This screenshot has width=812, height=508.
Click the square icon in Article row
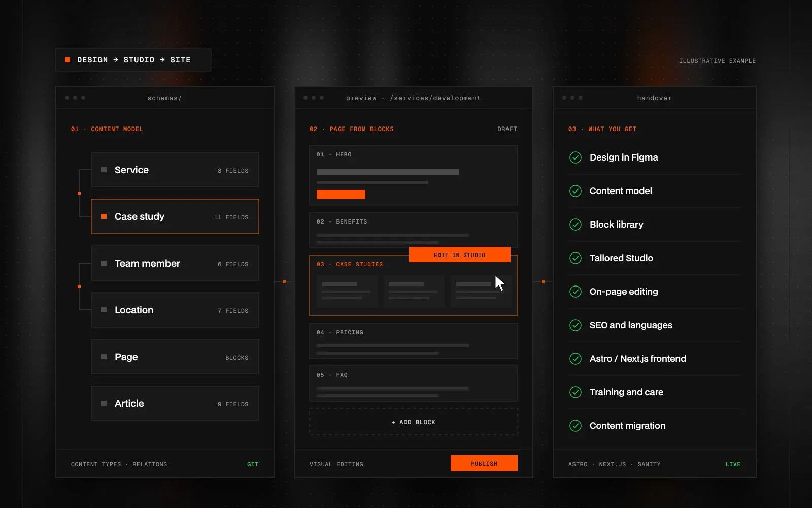[104, 403]
